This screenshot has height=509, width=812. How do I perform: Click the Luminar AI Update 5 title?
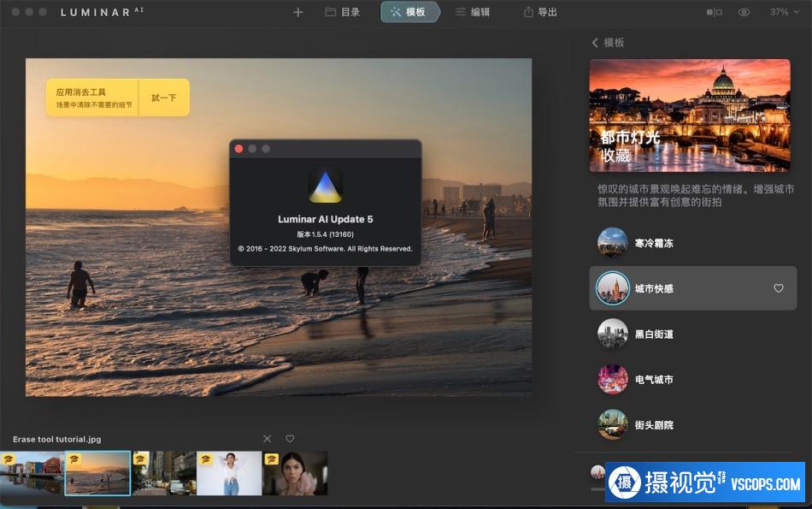pyautogui.click(x=325, y=219)
